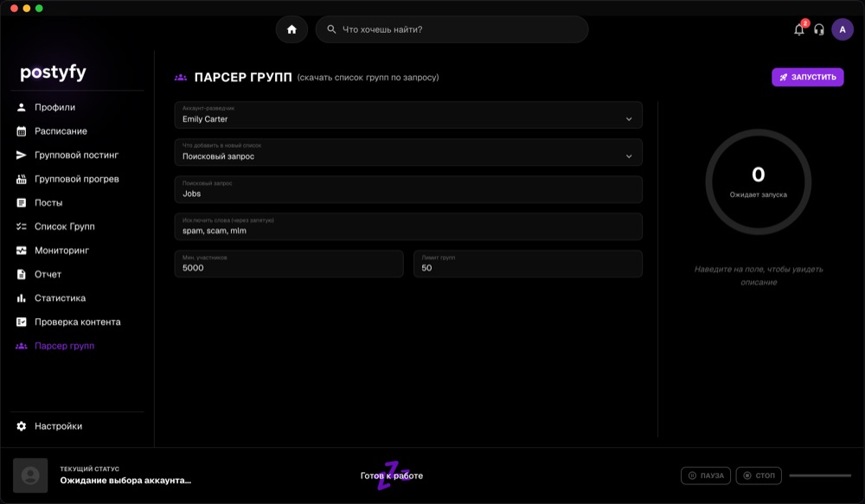Image resolution: width=865 pixels, height=504 pixels.
Task: Open Групповой постинг via paper-plane icon
Action: 21,155
